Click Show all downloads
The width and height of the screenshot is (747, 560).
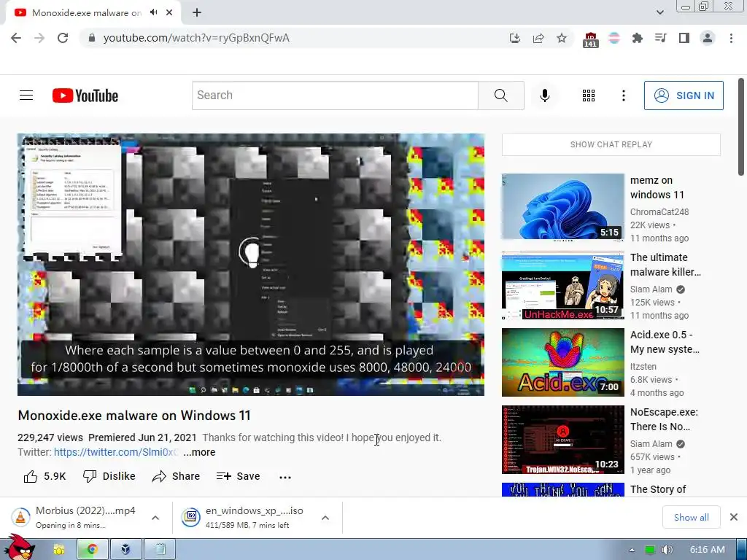pyautogui.click(x=692, y=517)
